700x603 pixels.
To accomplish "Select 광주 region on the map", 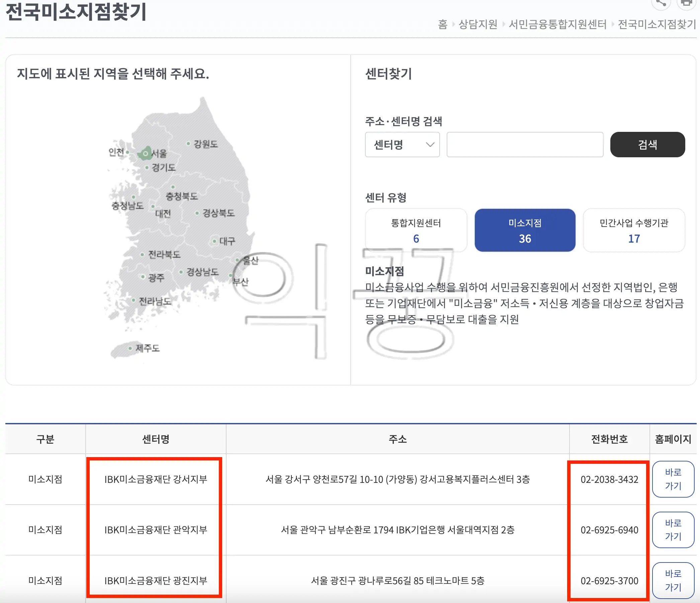I will pyautogui.click(x=143, y=276).
